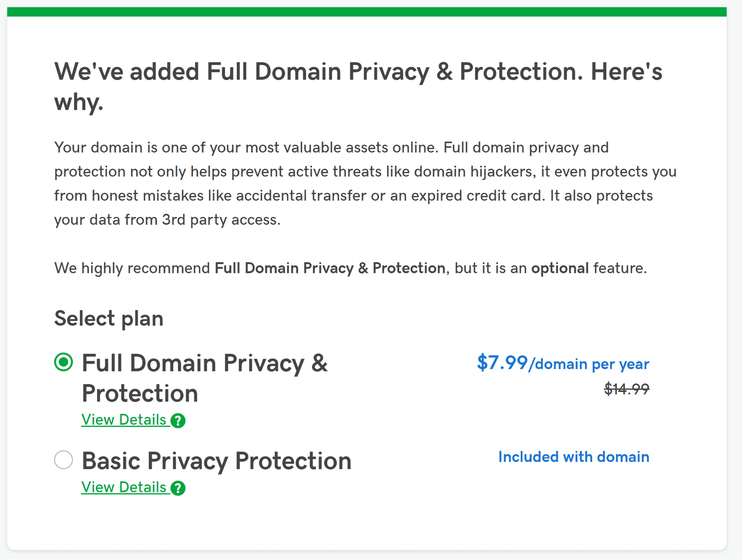The height and width of the screenshot is (560, 742).
Task: Click the '/domain per year' pricing text
Action: [x=589, y=364]
